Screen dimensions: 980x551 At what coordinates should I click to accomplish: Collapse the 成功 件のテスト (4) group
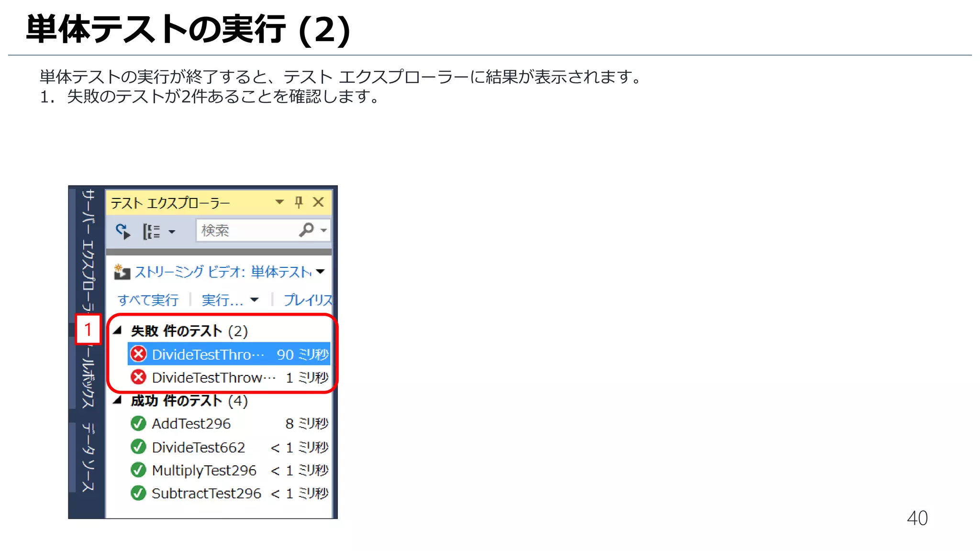(118, 400)
